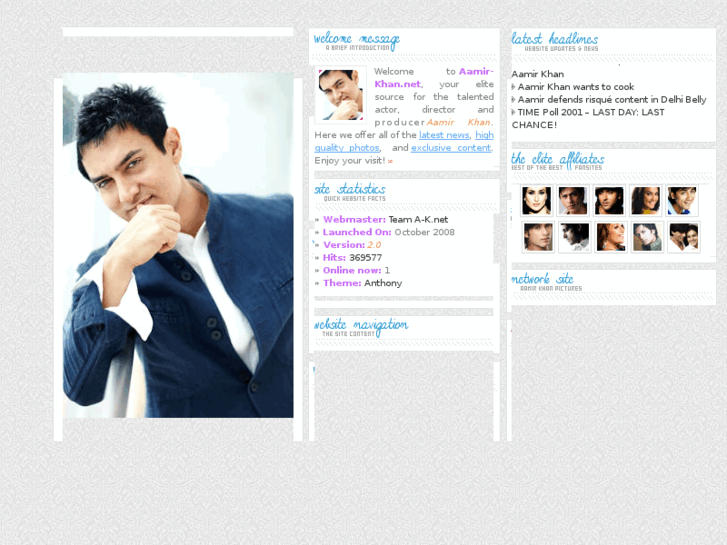Open the 'latest news' link

tap(444, 135)
